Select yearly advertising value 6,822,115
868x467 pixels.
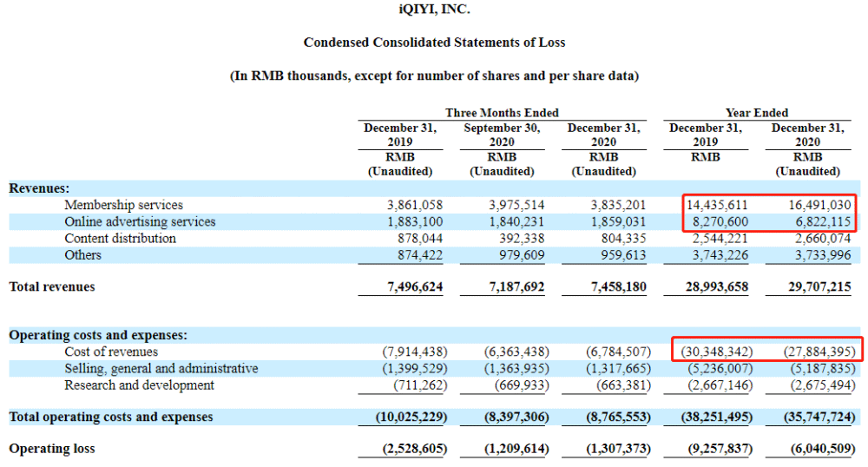(823, 222)
